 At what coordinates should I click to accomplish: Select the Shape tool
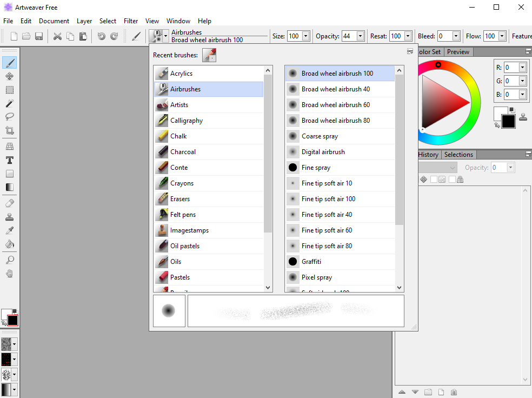[x=10, y=174]
